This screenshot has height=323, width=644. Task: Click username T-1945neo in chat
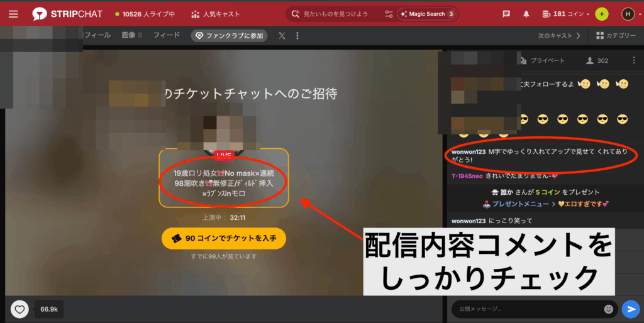pos(467,176)
